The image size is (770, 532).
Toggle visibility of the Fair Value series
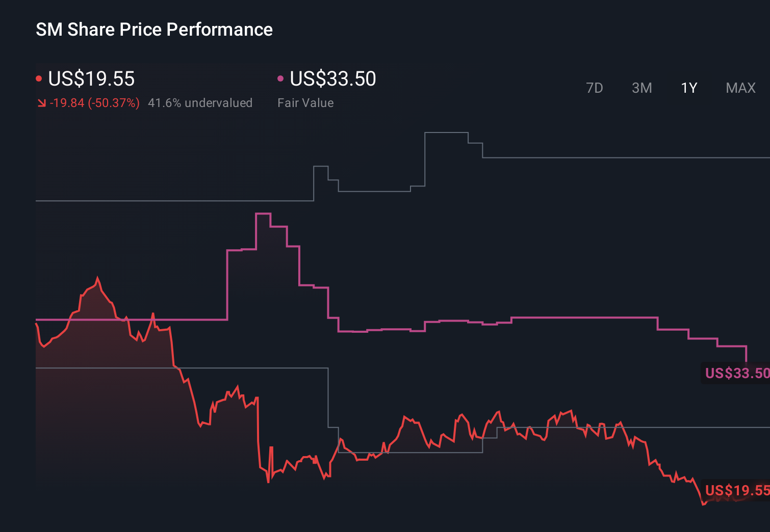point(332,79)
